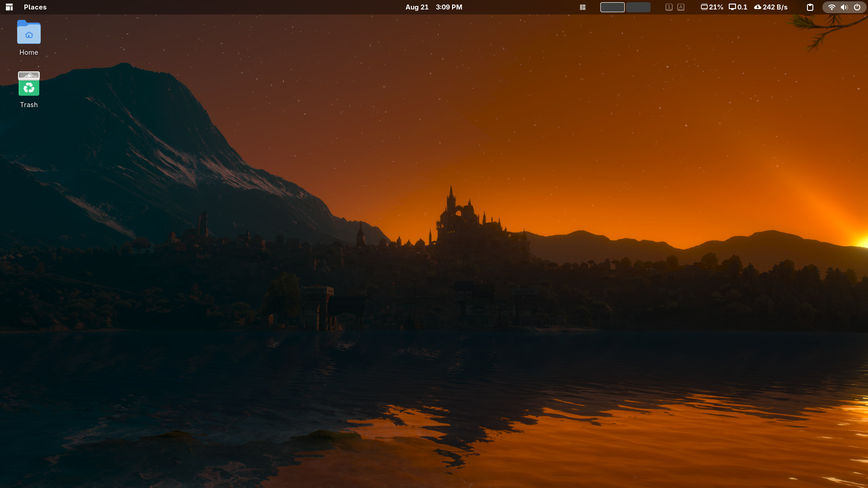Open the clipboard manager icon
The image size is (868, 488).
pos(810,7)
